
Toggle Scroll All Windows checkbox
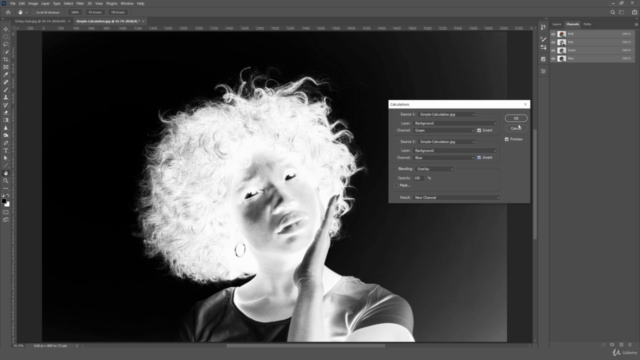point(33,12)
